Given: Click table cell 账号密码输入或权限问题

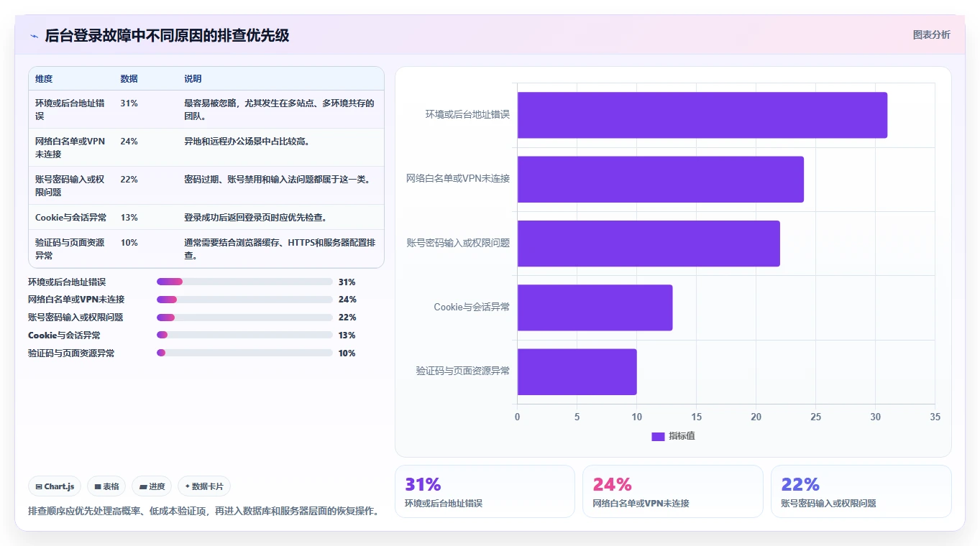Looking at the screenshot, I should [70, 185].
